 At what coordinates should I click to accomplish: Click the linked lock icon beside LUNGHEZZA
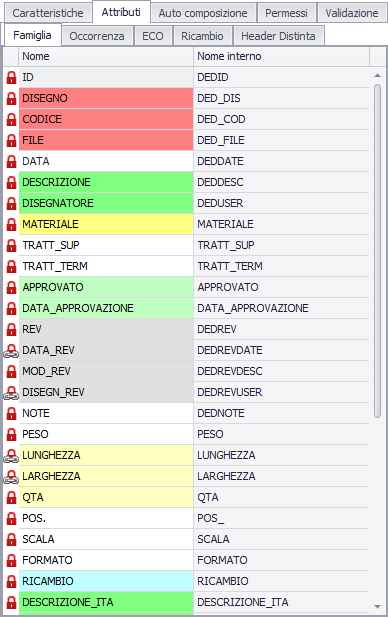tap(11, 456)
